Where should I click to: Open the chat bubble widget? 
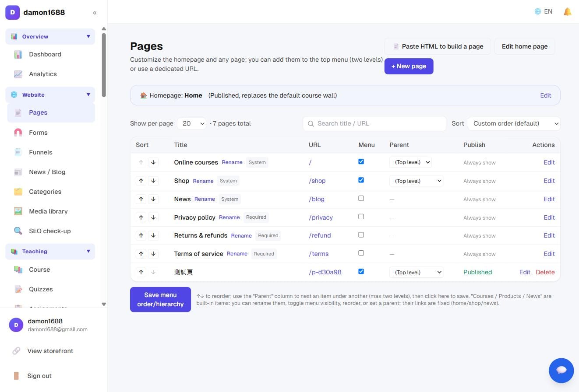click(561, 370)
